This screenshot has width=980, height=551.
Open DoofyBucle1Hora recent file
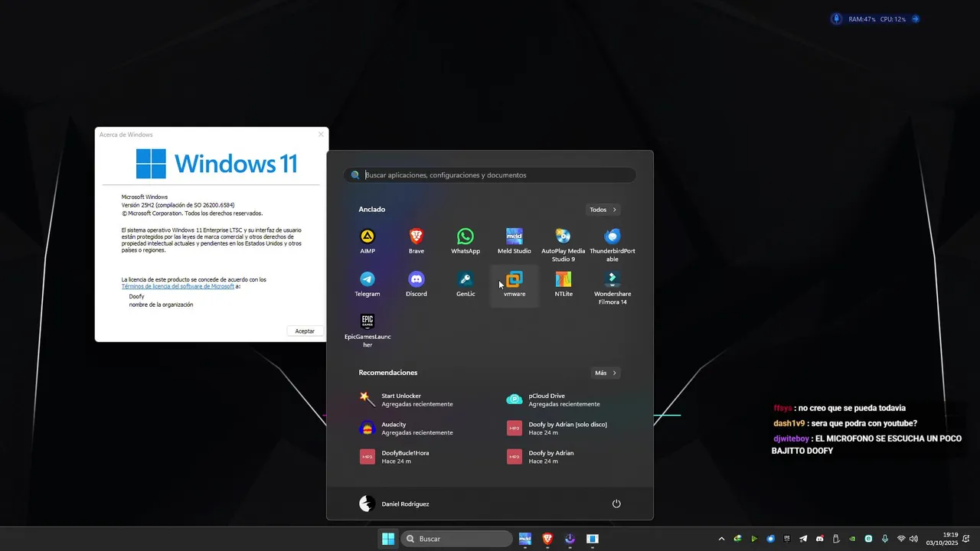(x=416, y=456)
